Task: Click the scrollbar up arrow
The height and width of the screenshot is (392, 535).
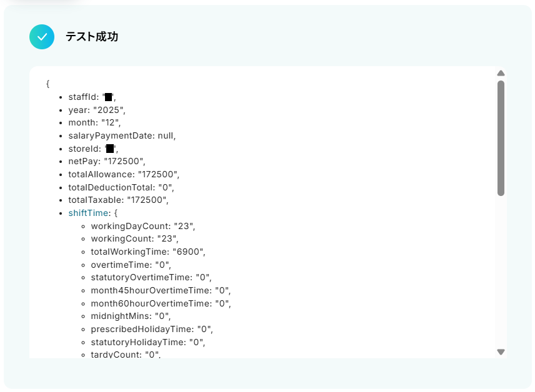Action: point(501,74)
